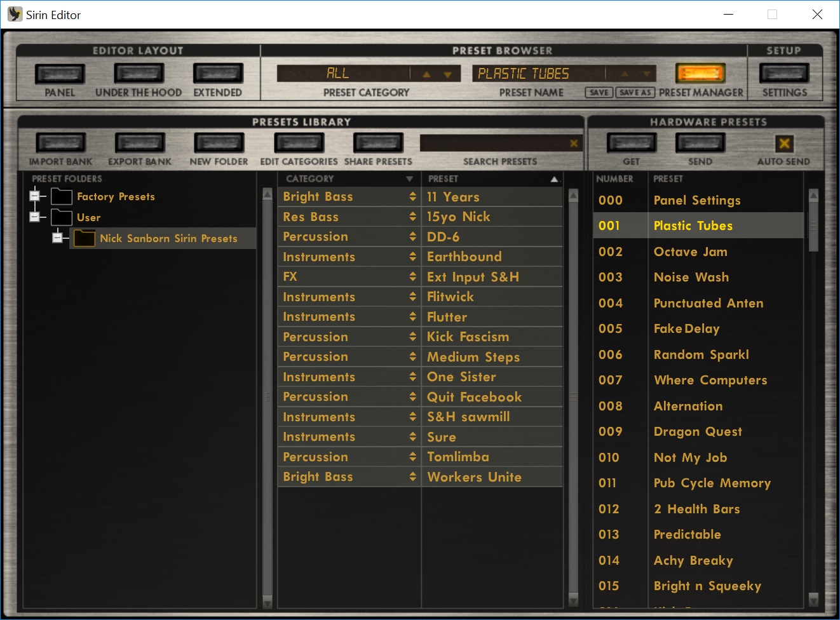Open Edit Categories
840x620 pixels.
pyautogui.click(x=299, y=143)
